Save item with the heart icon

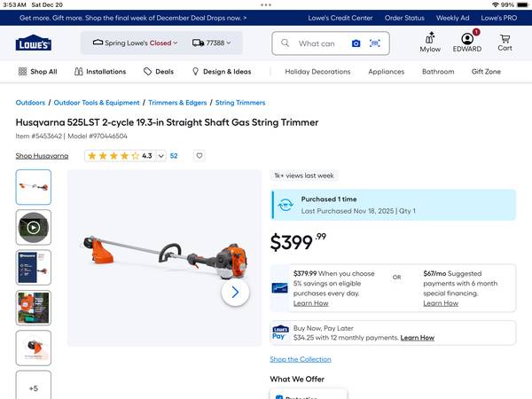(199, 156)
